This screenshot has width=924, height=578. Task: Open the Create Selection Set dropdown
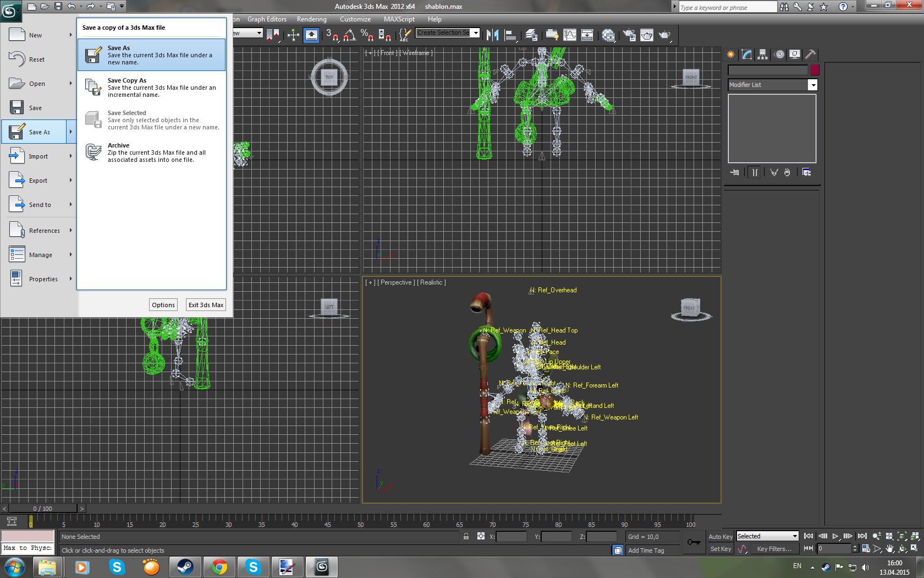(x=476, y=32)
